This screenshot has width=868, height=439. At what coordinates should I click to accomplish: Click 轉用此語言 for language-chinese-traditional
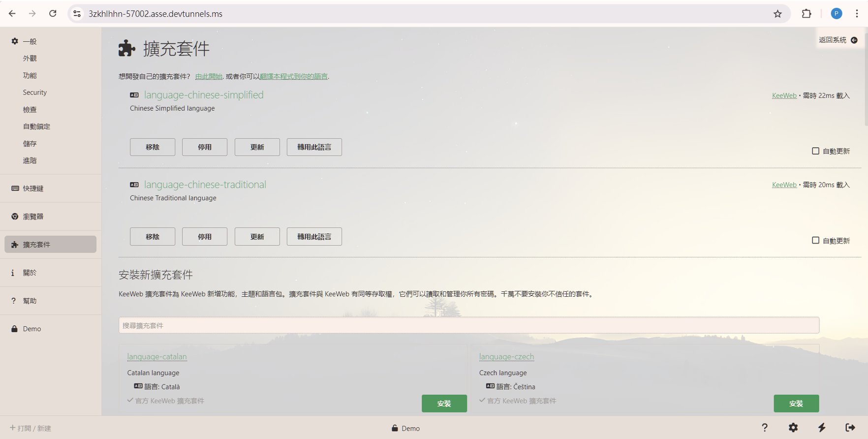click(314, 237)
